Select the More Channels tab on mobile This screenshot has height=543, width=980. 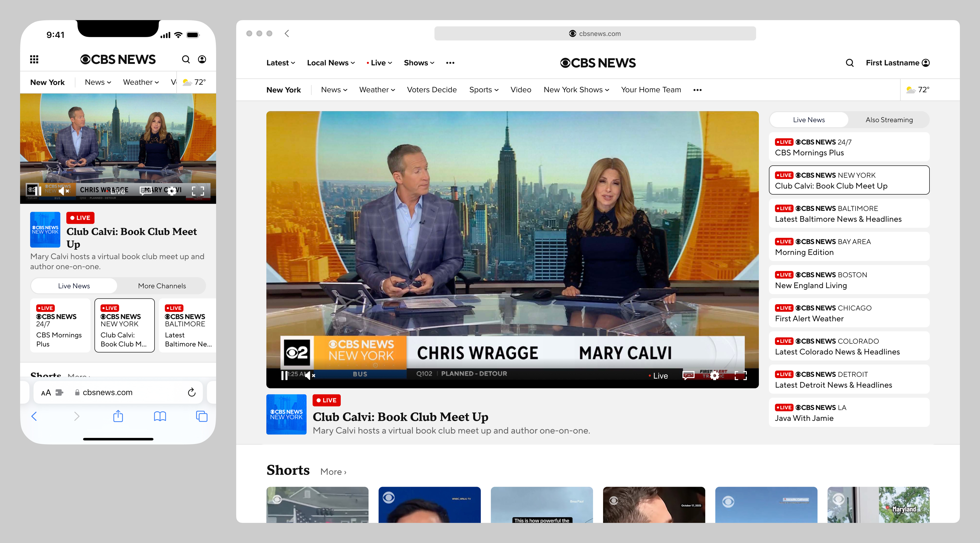(161, 286)
